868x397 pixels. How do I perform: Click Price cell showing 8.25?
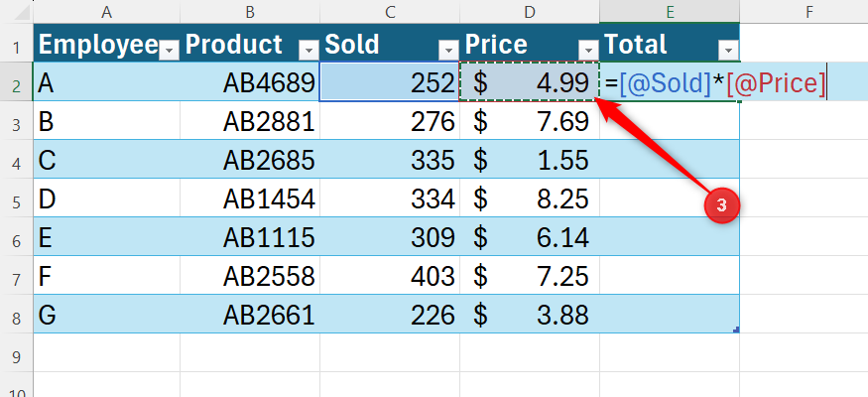pyautogui.click(x=529, y=198)
